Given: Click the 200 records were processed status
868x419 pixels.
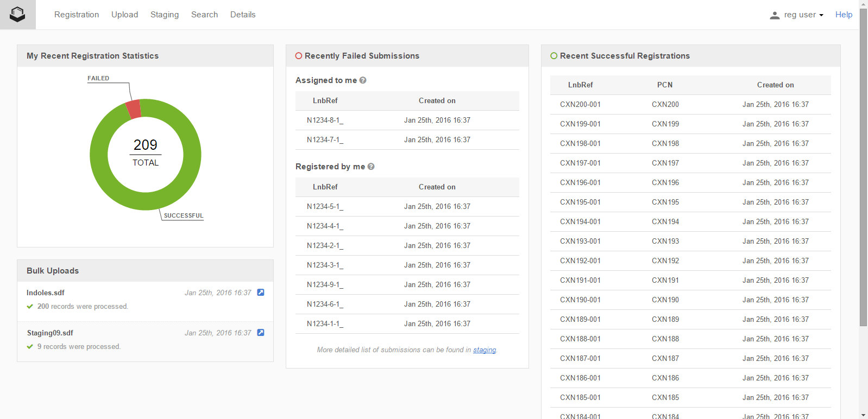Looking at the screenshot, I should (83, 307).
